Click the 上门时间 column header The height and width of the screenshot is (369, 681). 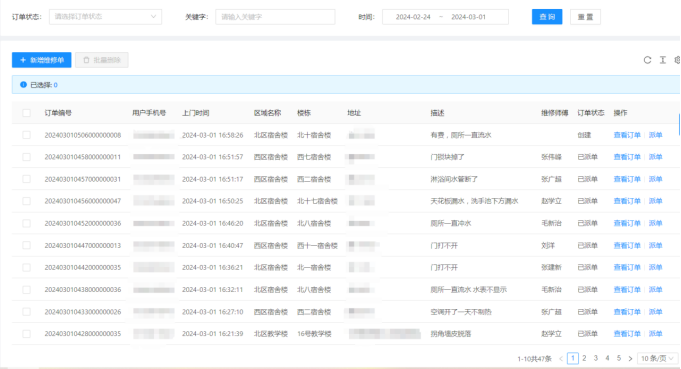pyautogui.click(x=195, y=113)
